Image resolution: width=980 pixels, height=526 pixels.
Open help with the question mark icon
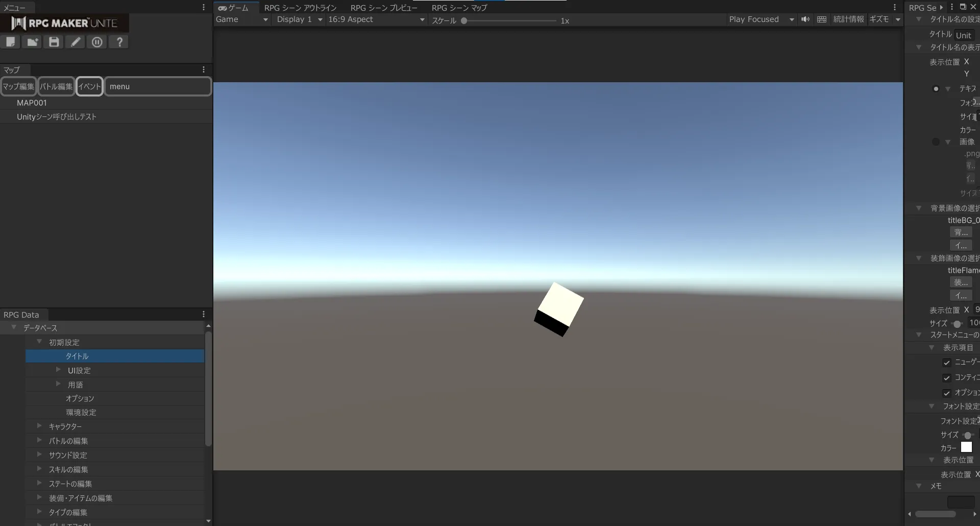[x=119, y=42]
